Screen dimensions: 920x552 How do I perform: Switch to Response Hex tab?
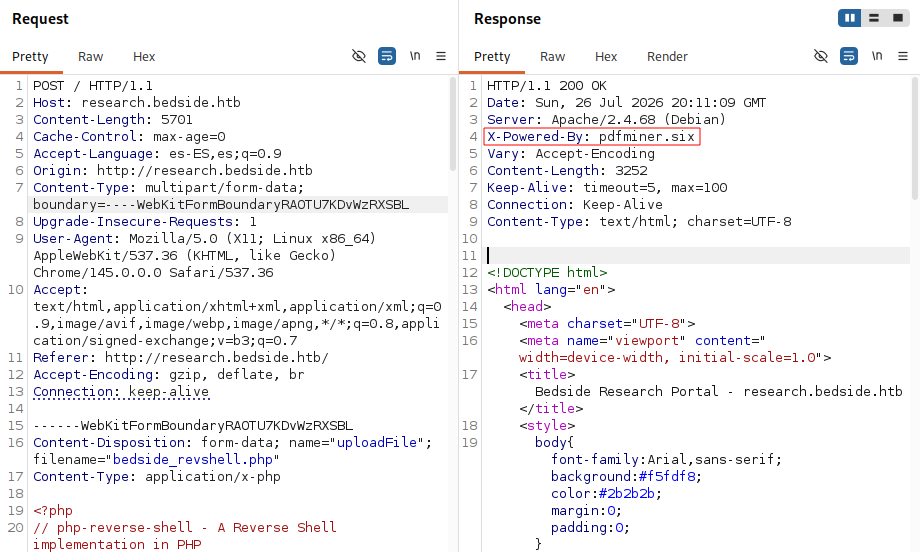point(606,57)
